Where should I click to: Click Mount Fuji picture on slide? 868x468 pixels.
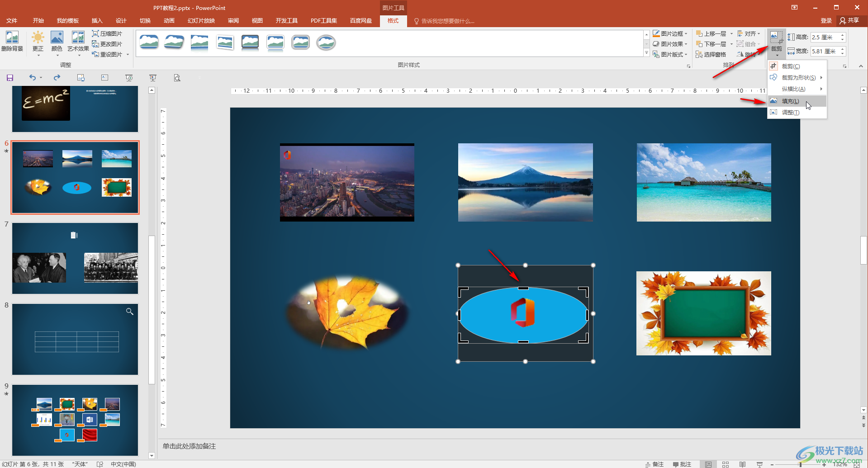point(525,182)
